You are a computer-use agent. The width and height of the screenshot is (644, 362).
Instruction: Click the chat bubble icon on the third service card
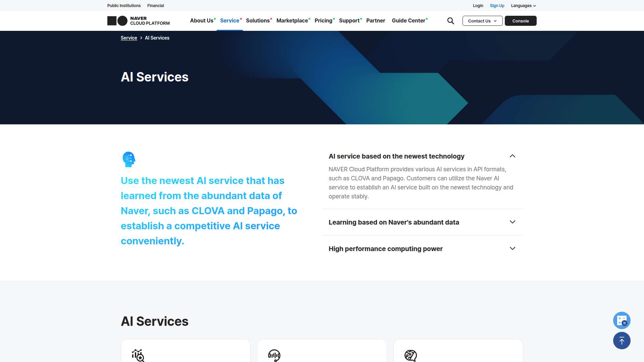(411, 355)
